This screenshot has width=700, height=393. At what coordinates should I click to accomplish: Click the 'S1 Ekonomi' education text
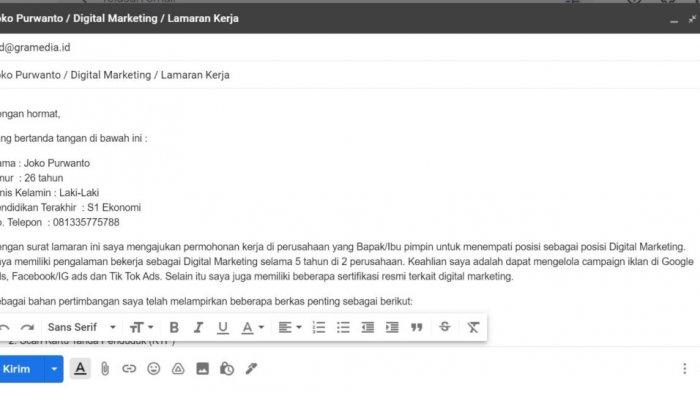point(114,208)
